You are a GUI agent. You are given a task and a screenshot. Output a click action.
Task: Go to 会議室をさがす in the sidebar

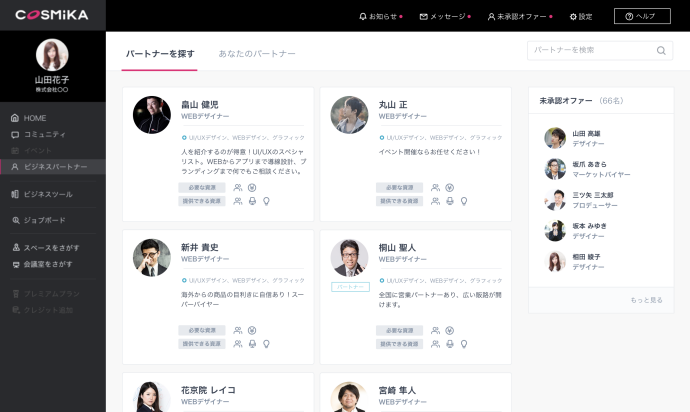47,264
